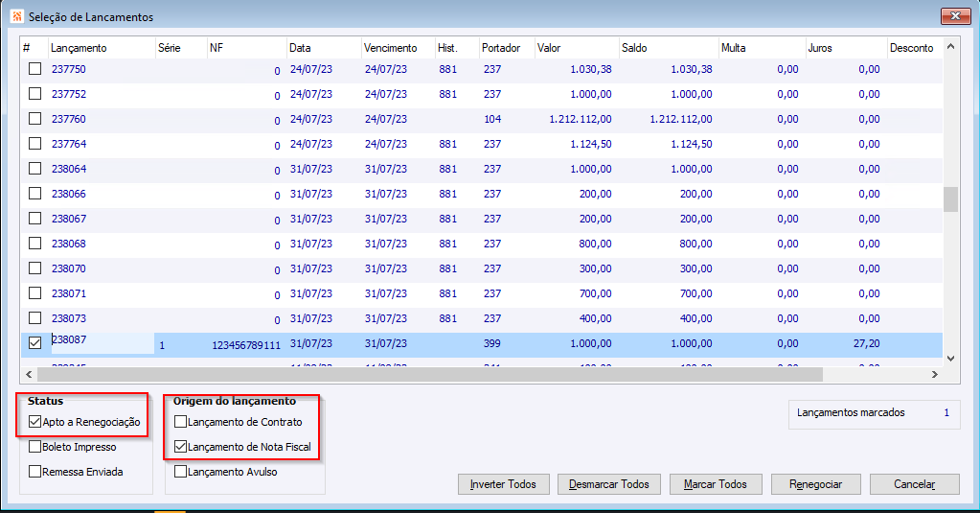Check the box for lançamento 238066
Screen dimensions: 980x513
tap(35, 194)
